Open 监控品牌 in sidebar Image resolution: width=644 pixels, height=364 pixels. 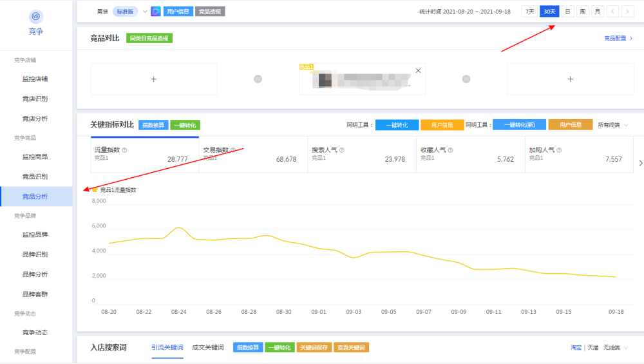35,235
